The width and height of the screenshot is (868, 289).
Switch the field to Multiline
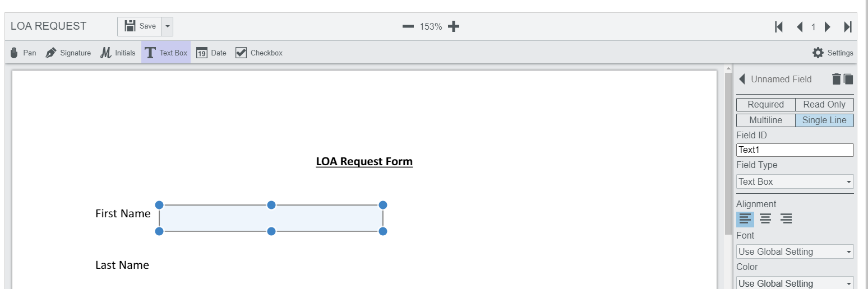765,120
